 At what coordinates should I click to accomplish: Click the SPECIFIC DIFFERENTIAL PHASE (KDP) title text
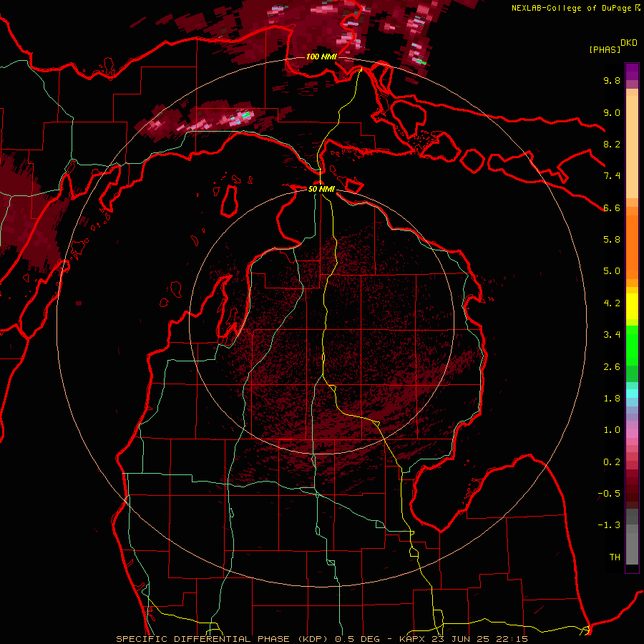[223, 639]
